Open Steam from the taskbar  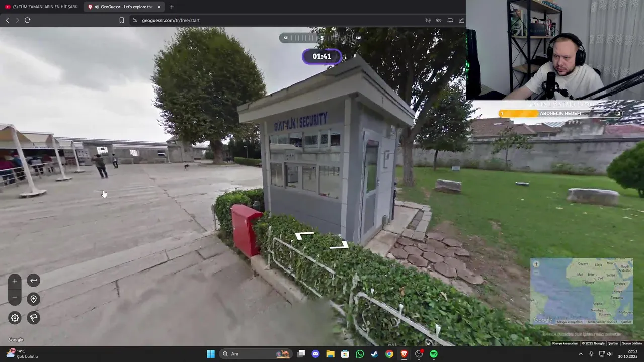click(x=374, y=354)
